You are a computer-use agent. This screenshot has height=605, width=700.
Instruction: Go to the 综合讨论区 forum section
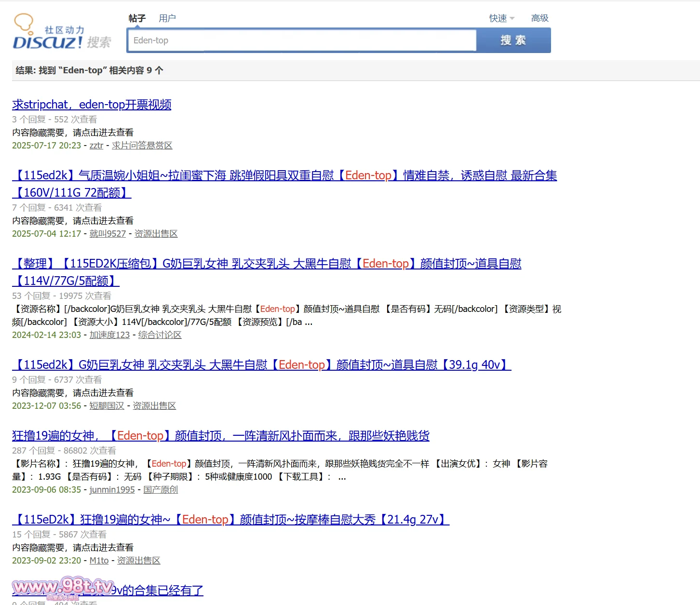point(160,335)
